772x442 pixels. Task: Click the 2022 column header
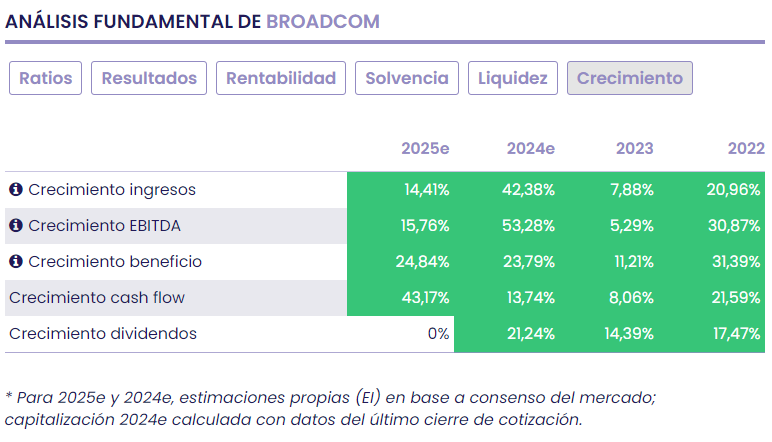(x=745, y=149)
